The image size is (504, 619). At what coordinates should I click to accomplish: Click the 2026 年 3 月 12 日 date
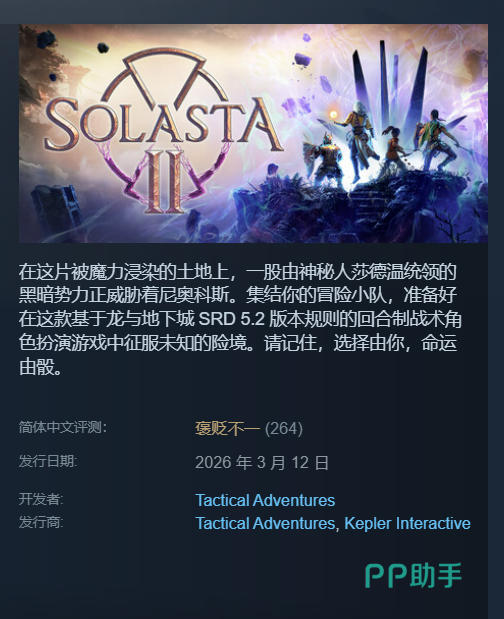(x=262, y=463)
